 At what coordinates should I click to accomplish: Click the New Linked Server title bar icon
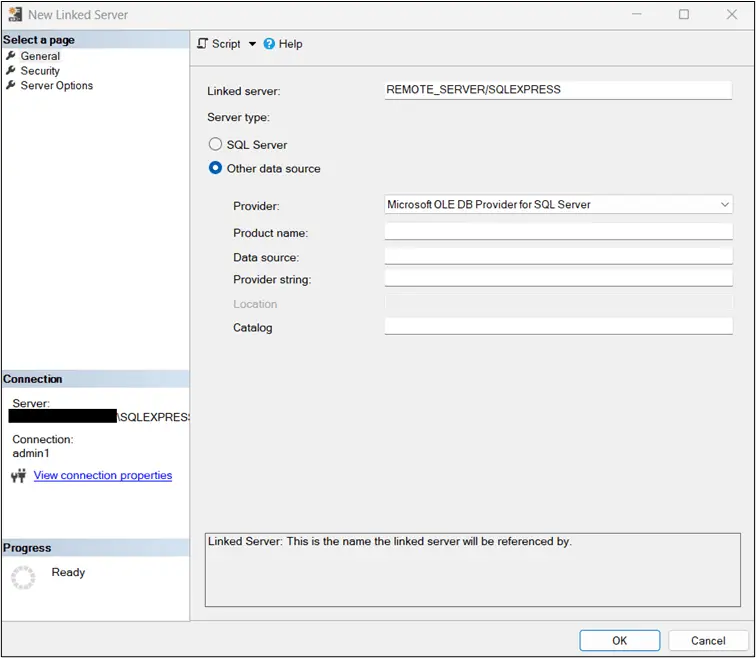(x=14, y=15)
